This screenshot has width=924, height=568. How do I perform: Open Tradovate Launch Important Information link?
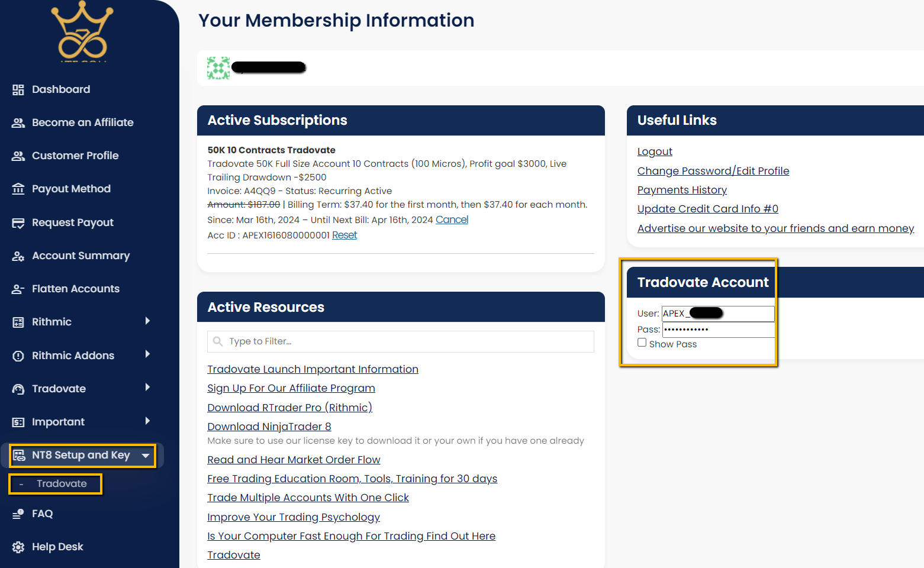(313, 369)
